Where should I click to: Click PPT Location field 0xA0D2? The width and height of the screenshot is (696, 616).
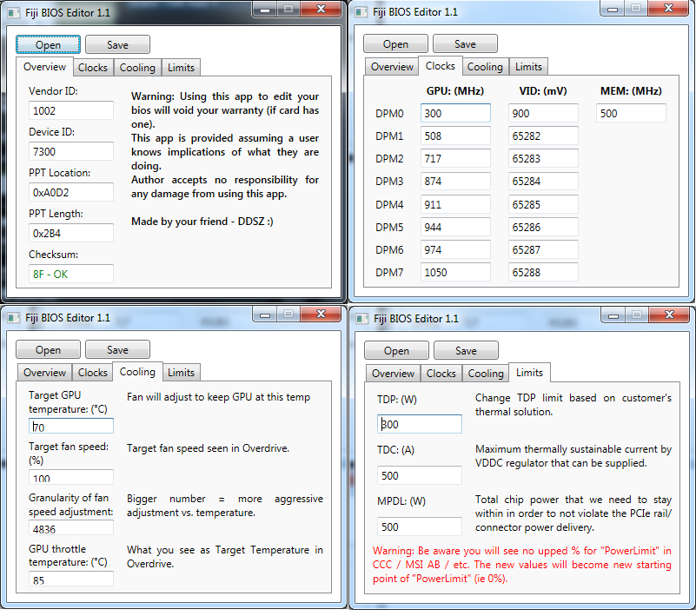tap(71, 192)
